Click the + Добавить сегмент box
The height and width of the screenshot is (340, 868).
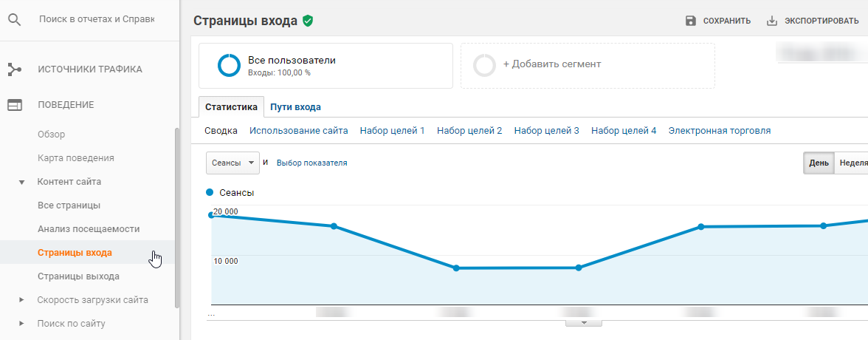[x=587, y=66]
